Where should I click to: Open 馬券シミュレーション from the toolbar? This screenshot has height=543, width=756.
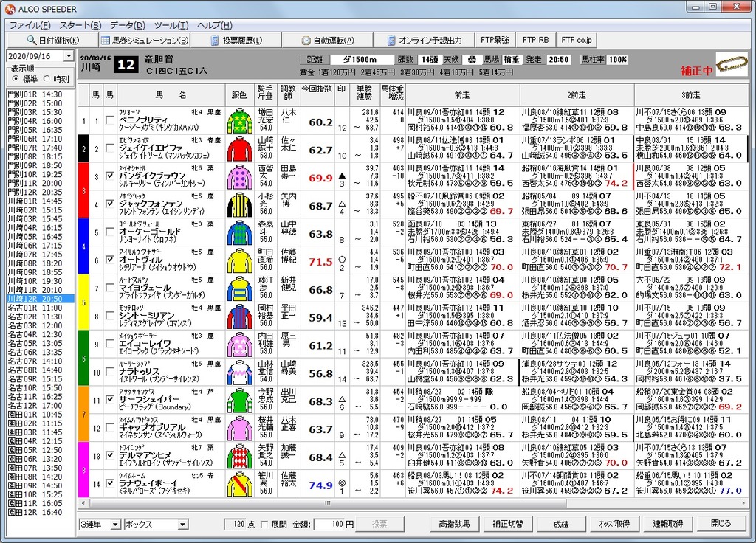pyautogui.click(x=144, y=41)
